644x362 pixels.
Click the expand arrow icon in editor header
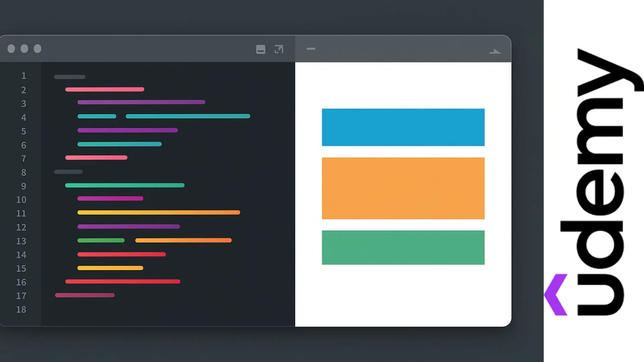click(279, 49)
